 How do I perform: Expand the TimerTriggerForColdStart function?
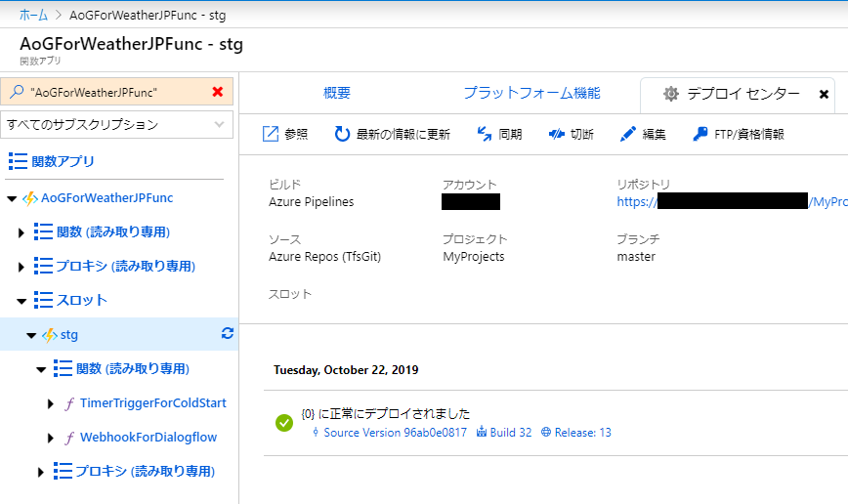pos(50,403)
